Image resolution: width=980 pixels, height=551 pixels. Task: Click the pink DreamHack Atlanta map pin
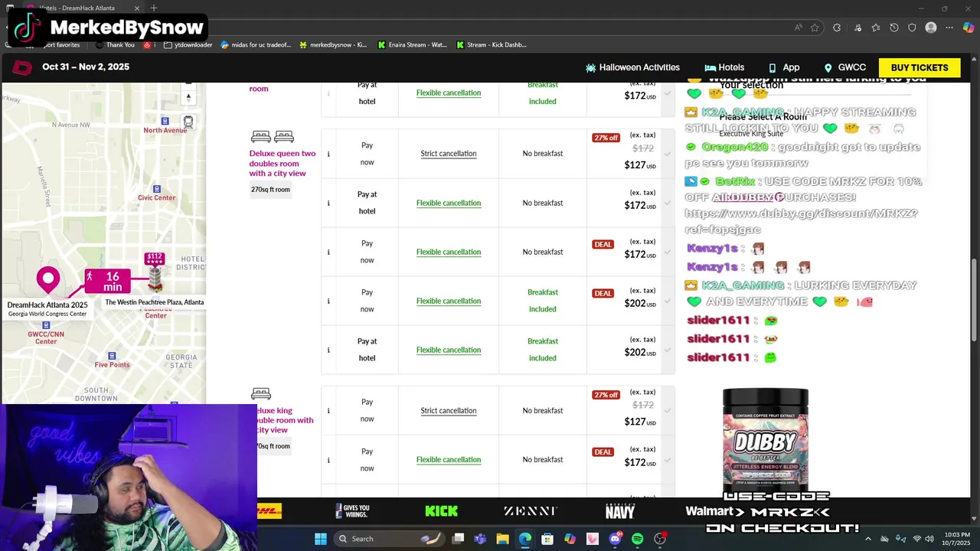[48, 279]
